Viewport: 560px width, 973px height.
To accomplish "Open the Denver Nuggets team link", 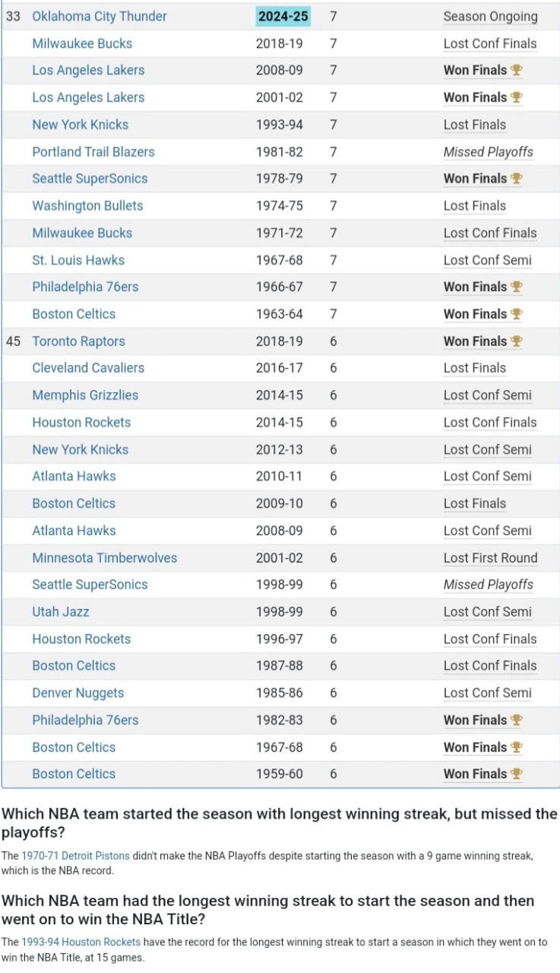I will 78,693.
